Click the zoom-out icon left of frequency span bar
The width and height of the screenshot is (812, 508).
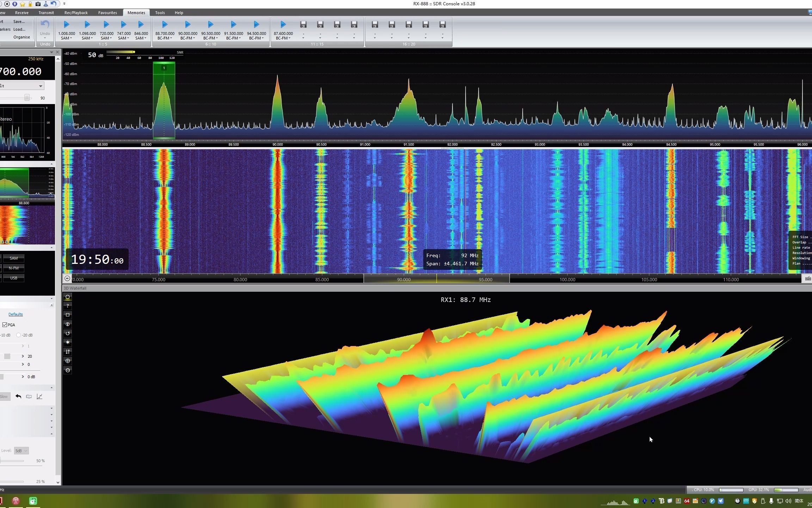tap(67, 278)
